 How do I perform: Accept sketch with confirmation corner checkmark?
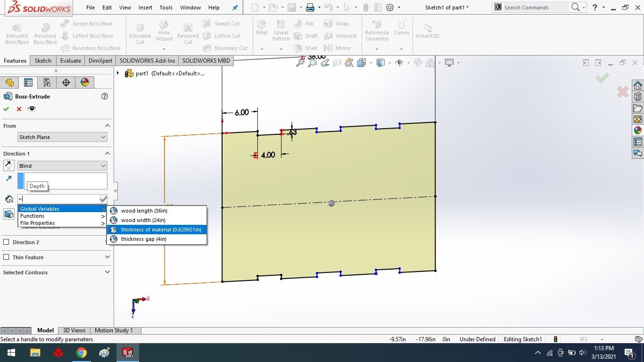[602, 78]
